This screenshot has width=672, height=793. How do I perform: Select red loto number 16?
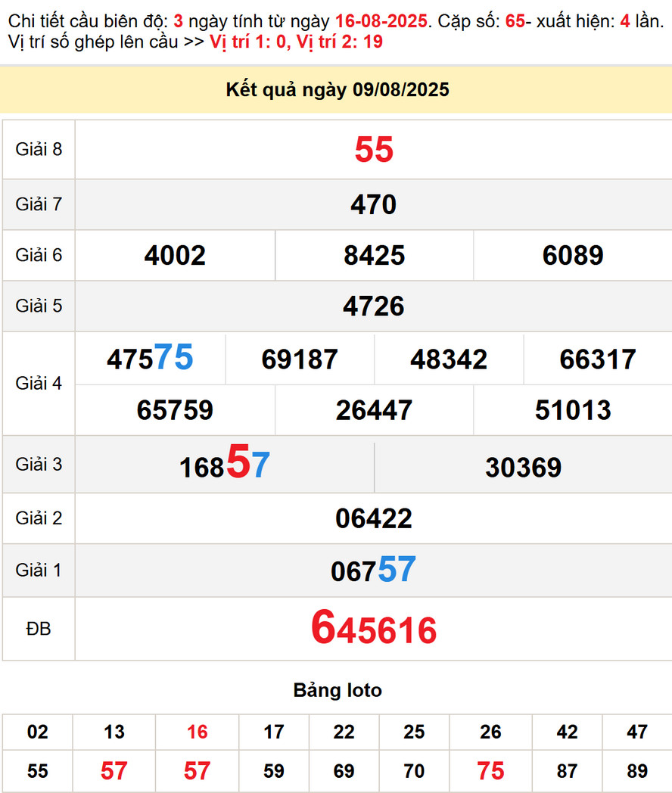click(x=197, y=732)
